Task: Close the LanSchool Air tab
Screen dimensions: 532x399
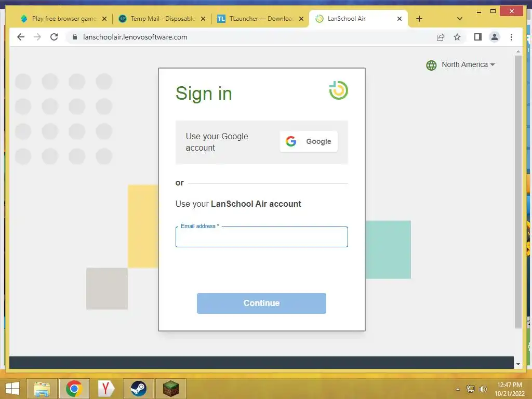Action: coord(400,19)
